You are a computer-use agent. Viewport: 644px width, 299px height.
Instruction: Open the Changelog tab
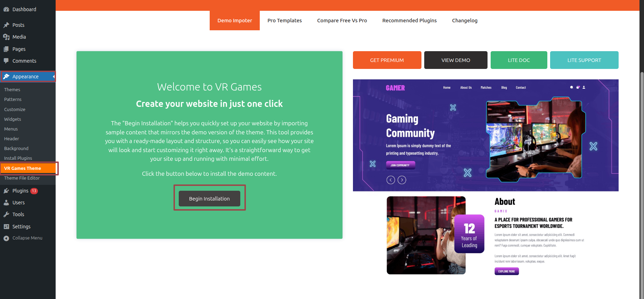465,21
